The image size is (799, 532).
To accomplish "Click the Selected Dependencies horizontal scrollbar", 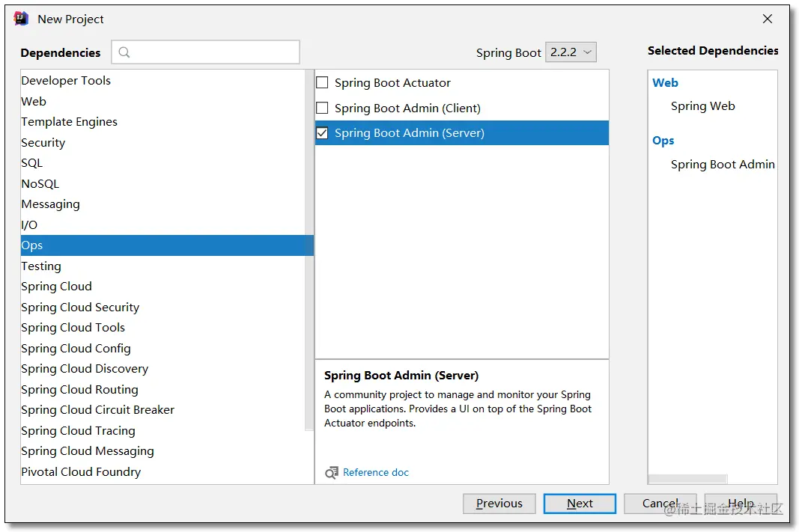I will pos(687,479).
